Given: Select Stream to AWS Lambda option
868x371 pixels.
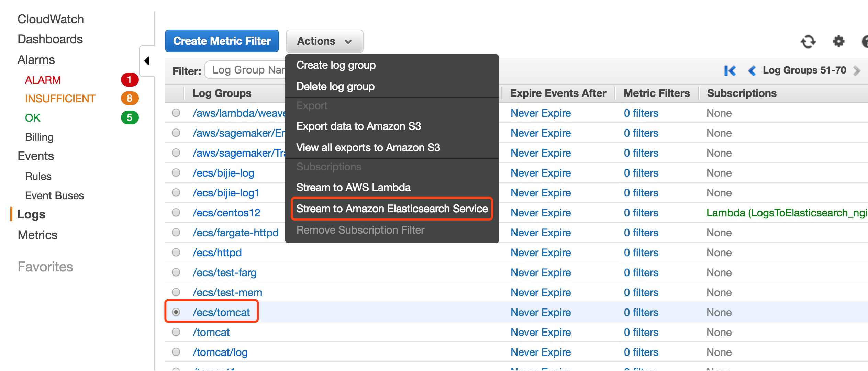Looking at the screenshot, I should 353,188.
